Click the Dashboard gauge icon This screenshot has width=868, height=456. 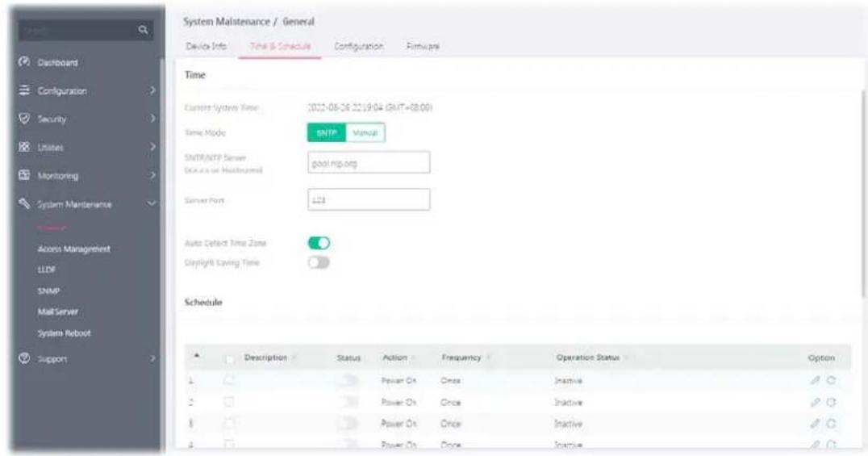[24, 62]
